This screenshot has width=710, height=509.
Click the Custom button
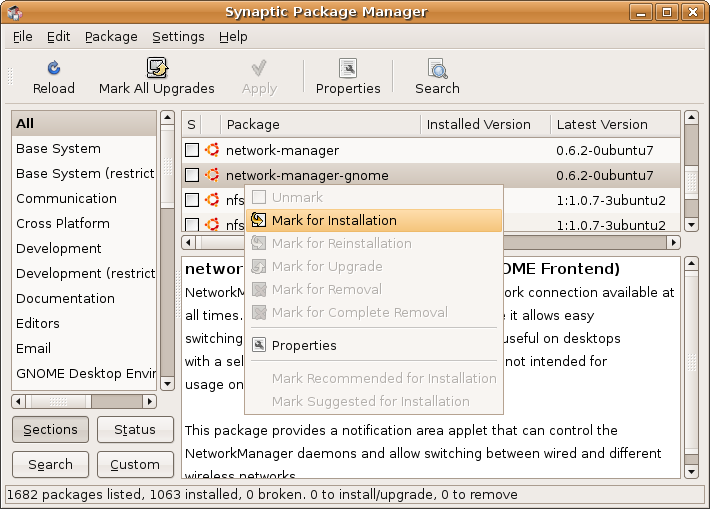(x=135, y=464)
